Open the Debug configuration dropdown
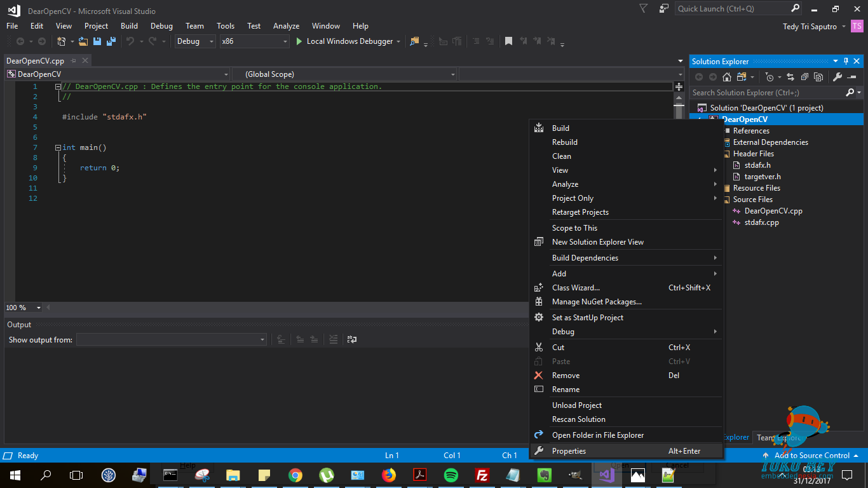 [x=196, y=41]
